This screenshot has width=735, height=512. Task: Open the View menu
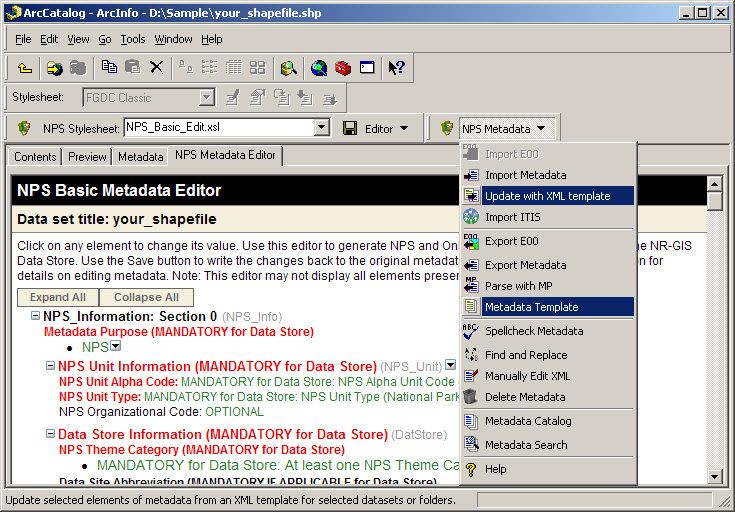tap(78, 39)
